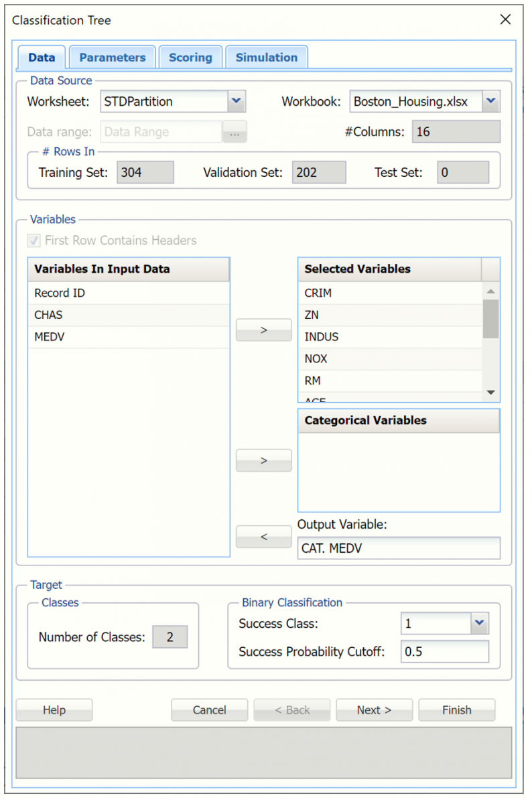Viewport: 532px width, 804px height.
Task: Go to the Simulation tab
Action: coord(266,58)
